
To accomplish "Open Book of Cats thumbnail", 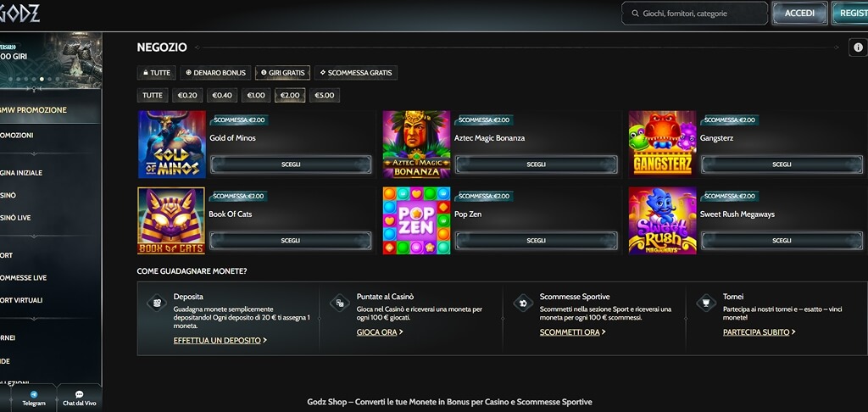I will click(171, 220).
